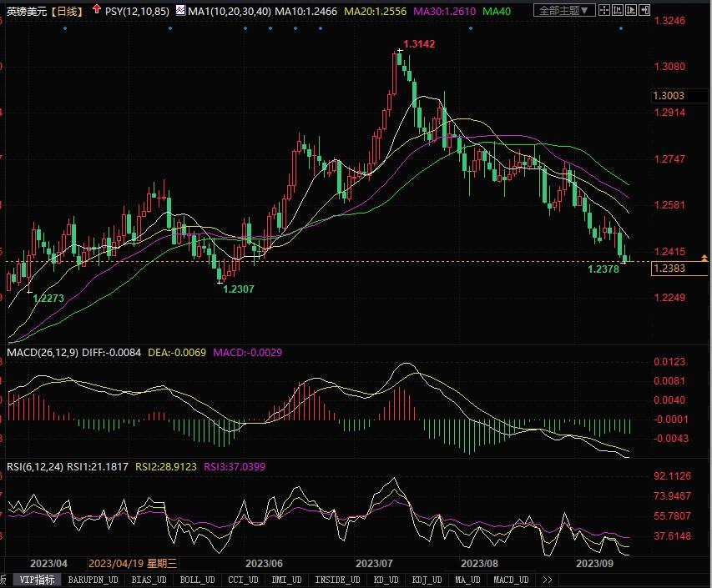Click the 1.3142 high price marker
The height and width of the screenshot is (588, 712).
pos(419,44)
